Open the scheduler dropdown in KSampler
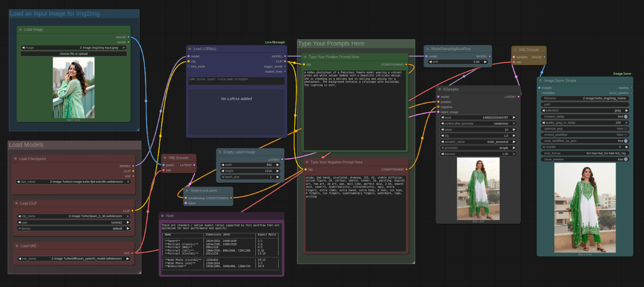This screenshot has height=287, width=644. tap(478, 148)
